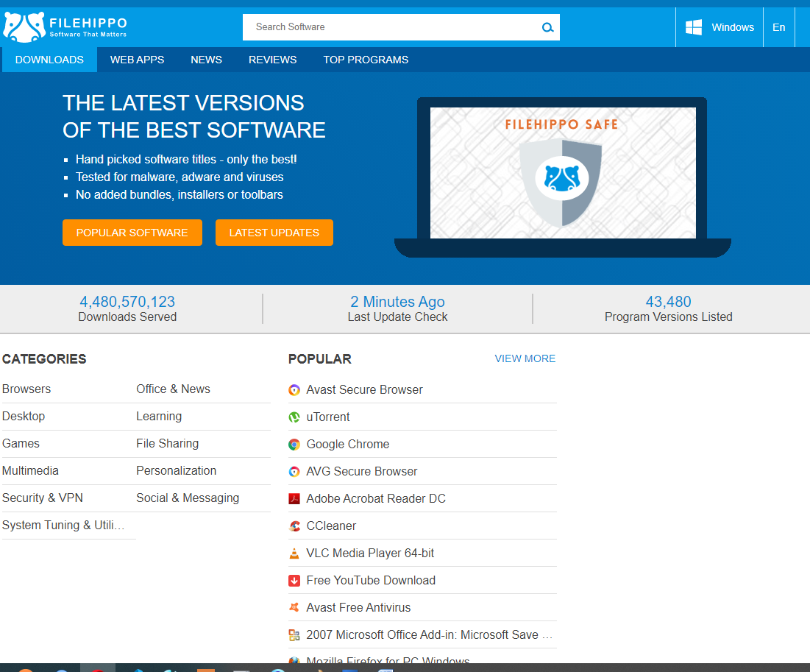The image size is (810, 672).
Task: Select the Security & VPN category
Action: [x=43, y=498]
